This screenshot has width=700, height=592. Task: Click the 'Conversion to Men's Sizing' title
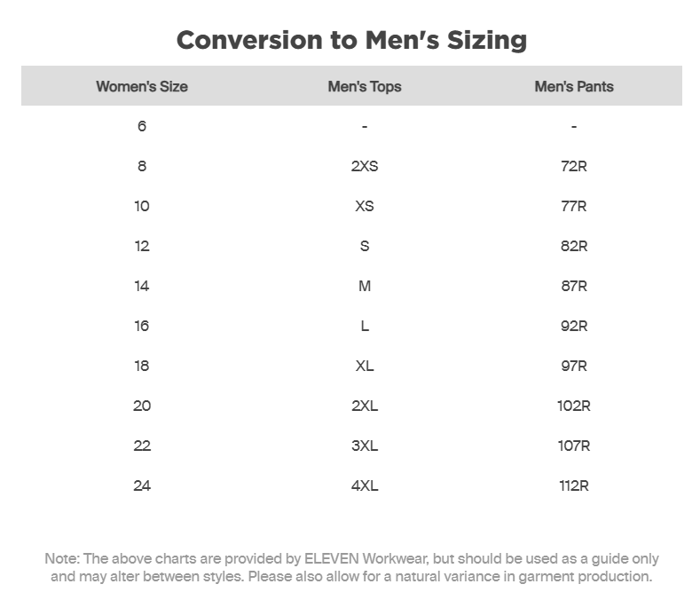point(352,41)
